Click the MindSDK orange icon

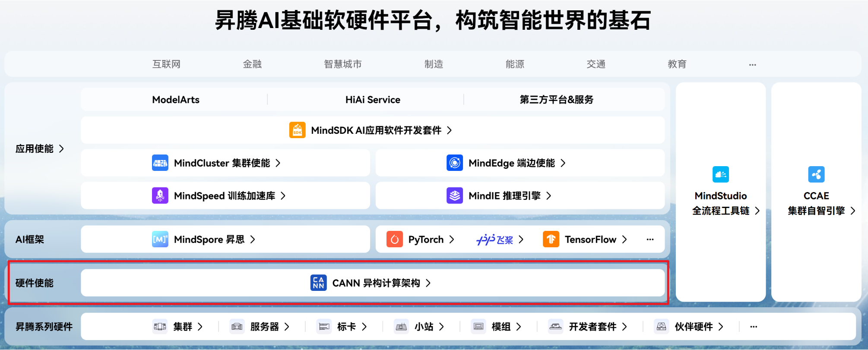[x=297, y=130]
